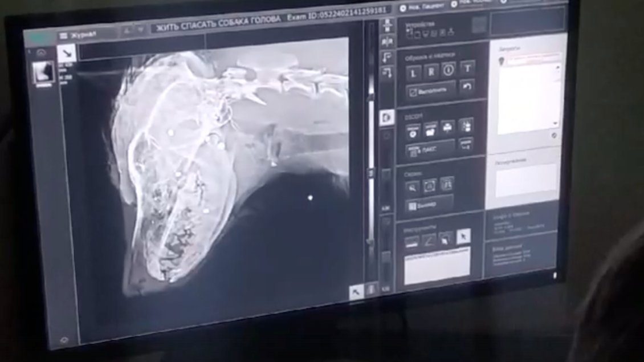Adjust the vertical brightness slider
644x362 pixels.
[371, 172]
